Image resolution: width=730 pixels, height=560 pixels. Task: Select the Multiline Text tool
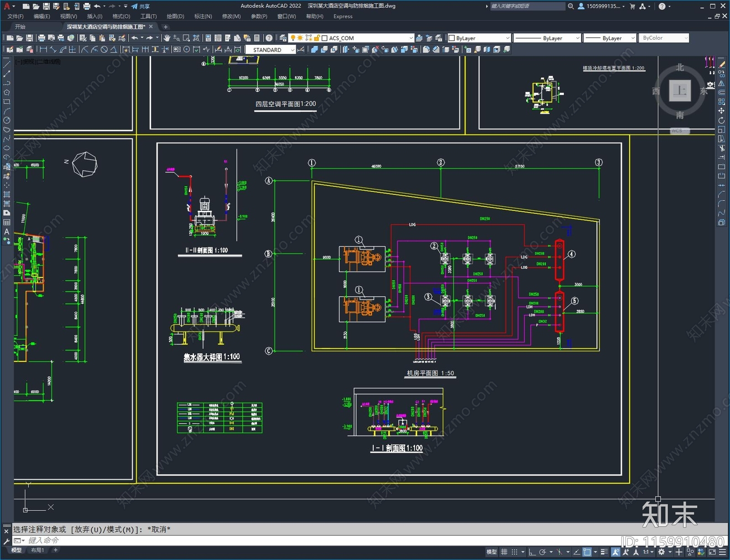6,231
